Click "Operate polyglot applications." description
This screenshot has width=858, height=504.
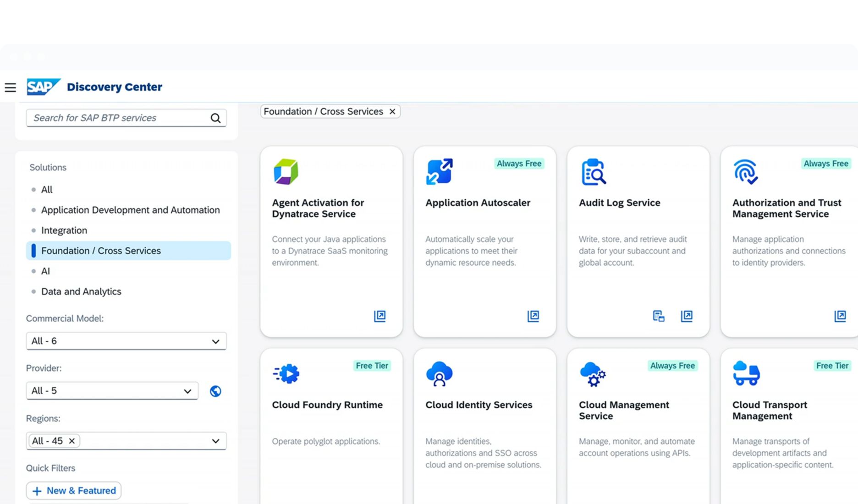tap(326, 442)
